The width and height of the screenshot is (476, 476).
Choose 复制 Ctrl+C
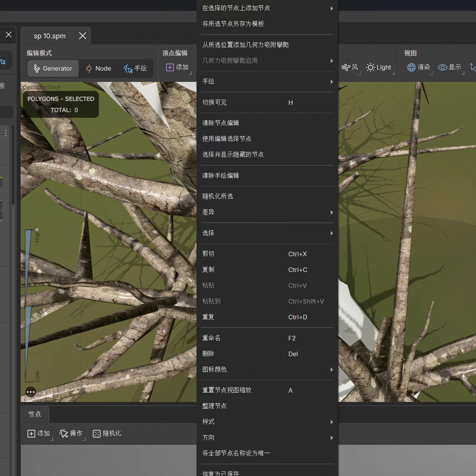click(268, 269)
